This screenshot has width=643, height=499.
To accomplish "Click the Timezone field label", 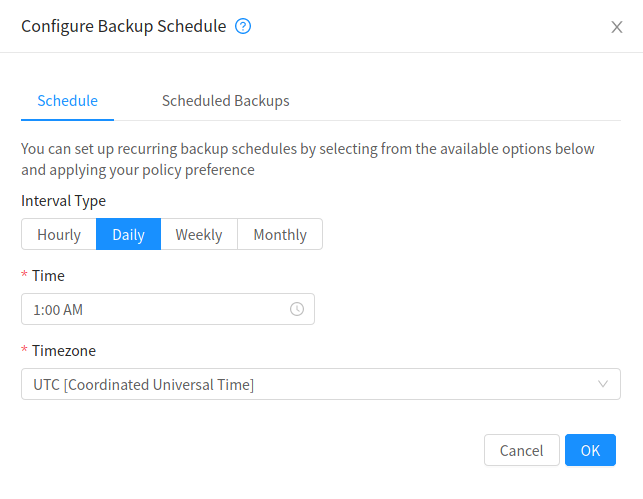I will [65, 351].
